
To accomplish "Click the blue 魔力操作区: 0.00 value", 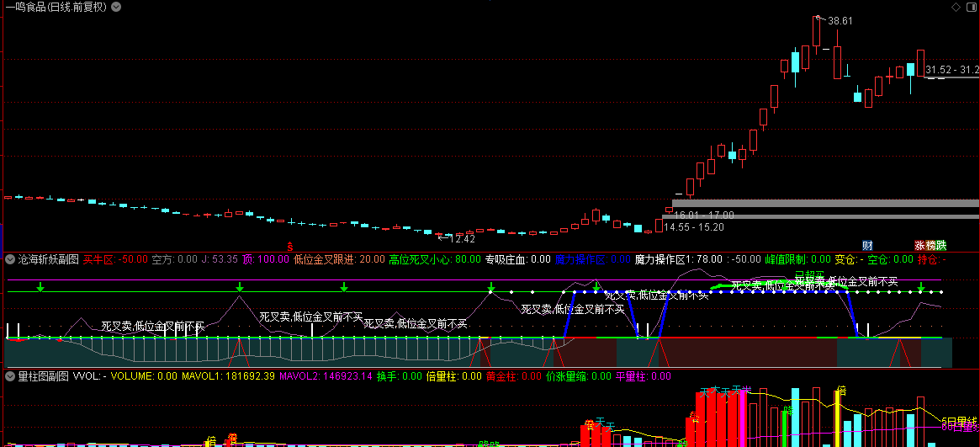I will pyautogui.click(x=592, y=258).
